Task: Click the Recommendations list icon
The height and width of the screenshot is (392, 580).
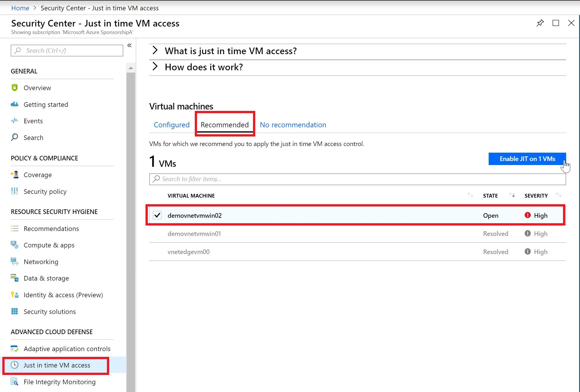Action: tap(14, 228)
